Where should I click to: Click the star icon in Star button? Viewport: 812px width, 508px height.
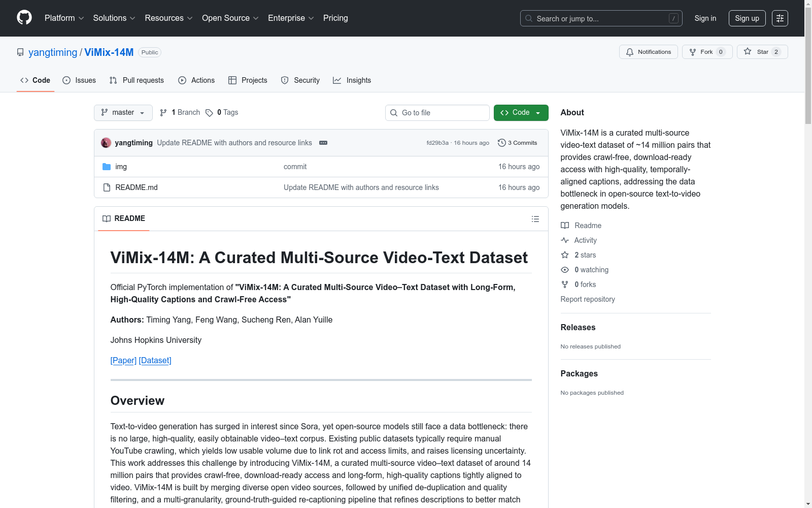748,52
